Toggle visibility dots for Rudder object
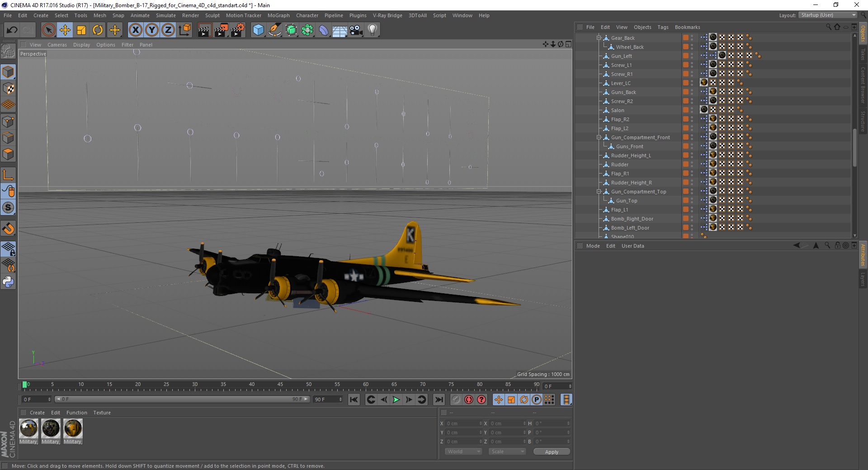The image size is (868, 470). [692, 164]
